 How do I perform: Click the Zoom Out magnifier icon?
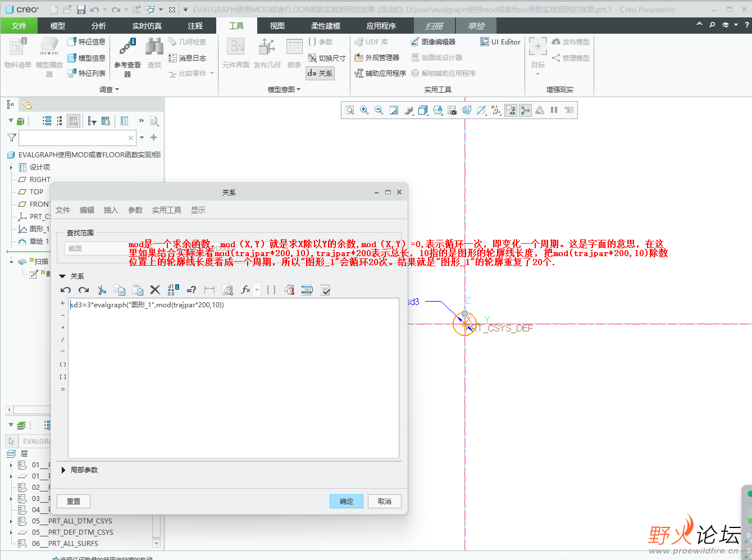click(379, 110)
